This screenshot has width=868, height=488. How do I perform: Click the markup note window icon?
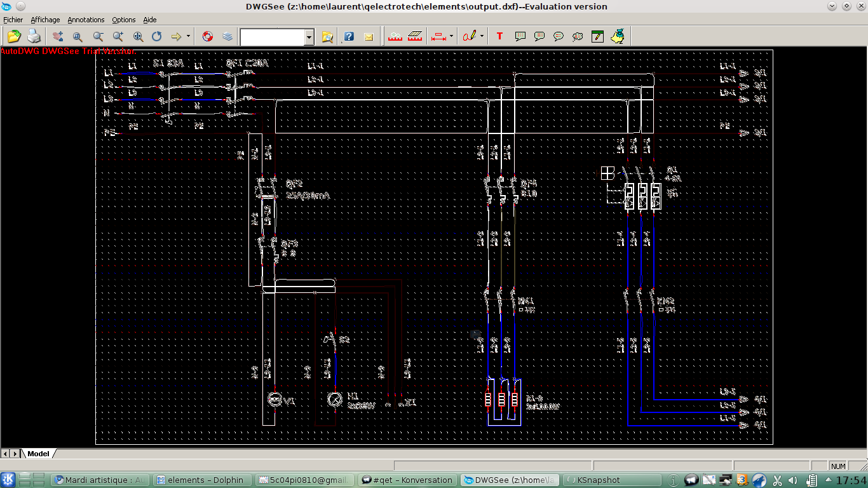click(597, 36)
